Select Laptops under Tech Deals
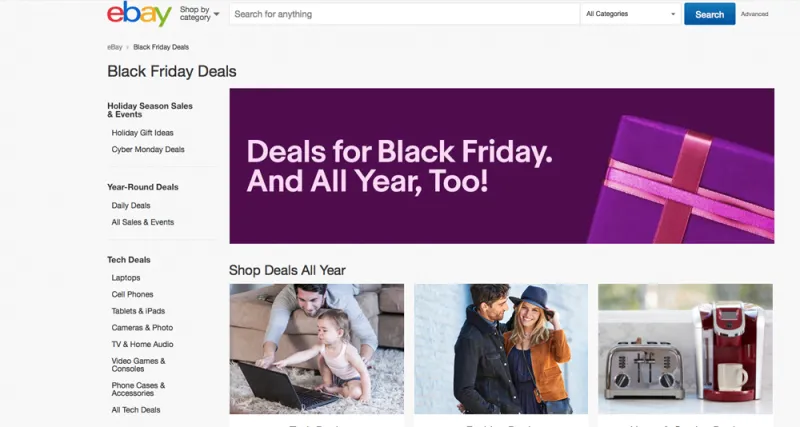The height and width of the screenshot is (427, 800). tap(126, 277)
